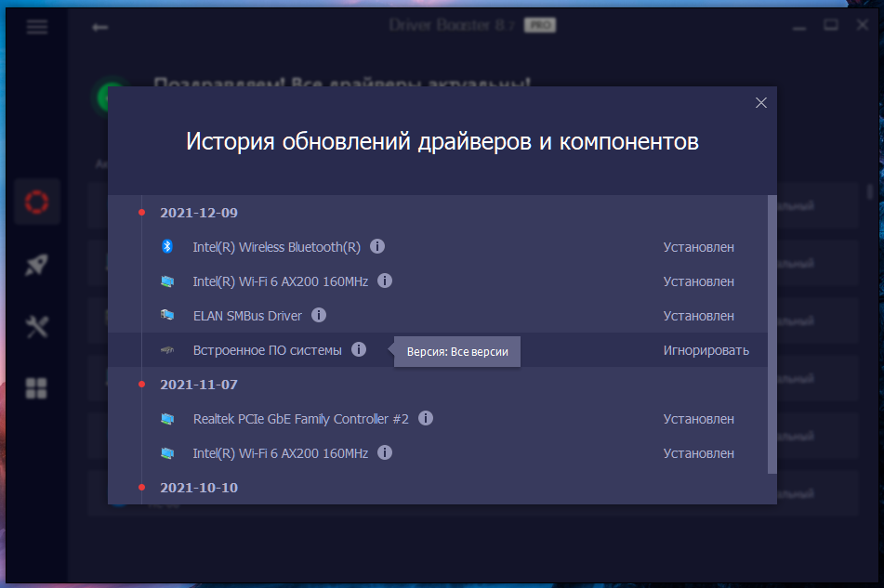Open info icon for ELAN SMBus Driver
The width and height of the screenshot is (884, 588).
319,315
